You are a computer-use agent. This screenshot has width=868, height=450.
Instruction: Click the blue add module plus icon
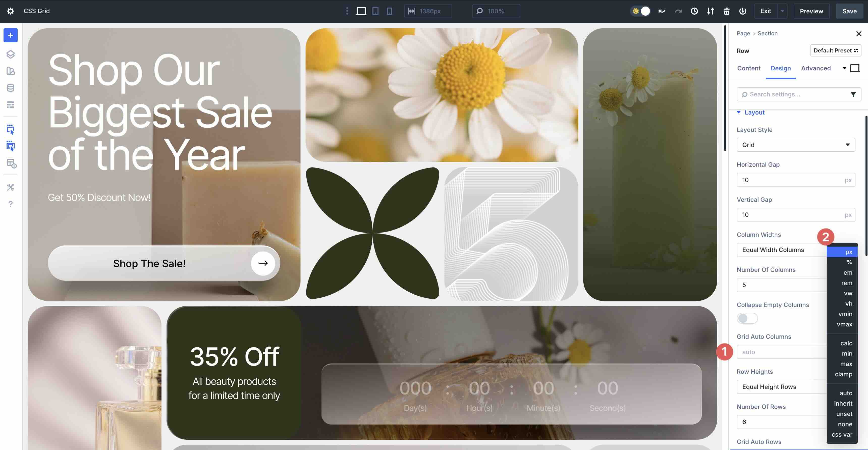click(x=10, y=35)
